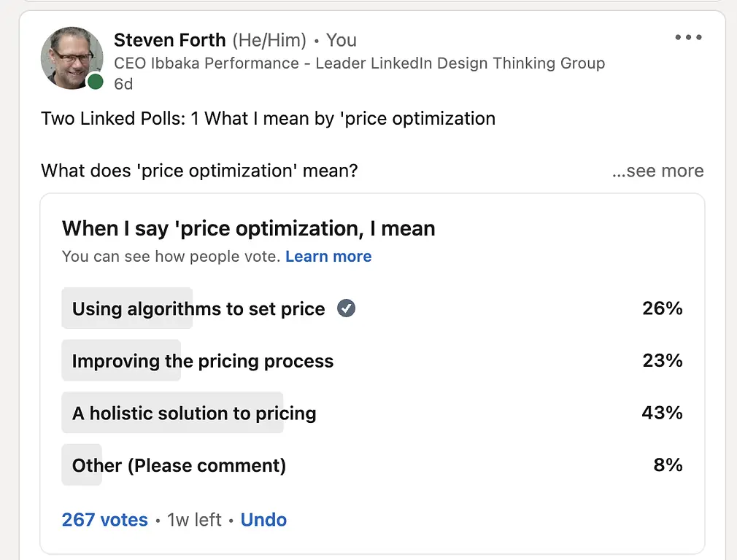Click the 8% result percentage
The height and width of the screenshot is (560, 737).
668,464
